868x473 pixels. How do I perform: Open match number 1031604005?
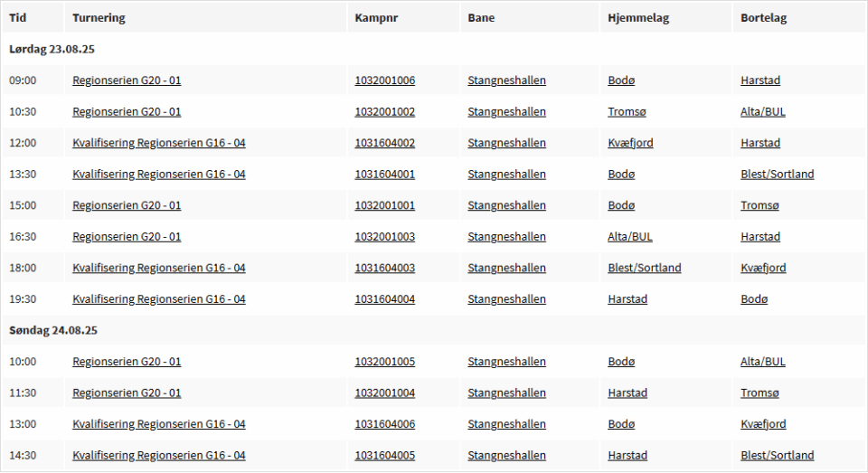click(384, 456)
